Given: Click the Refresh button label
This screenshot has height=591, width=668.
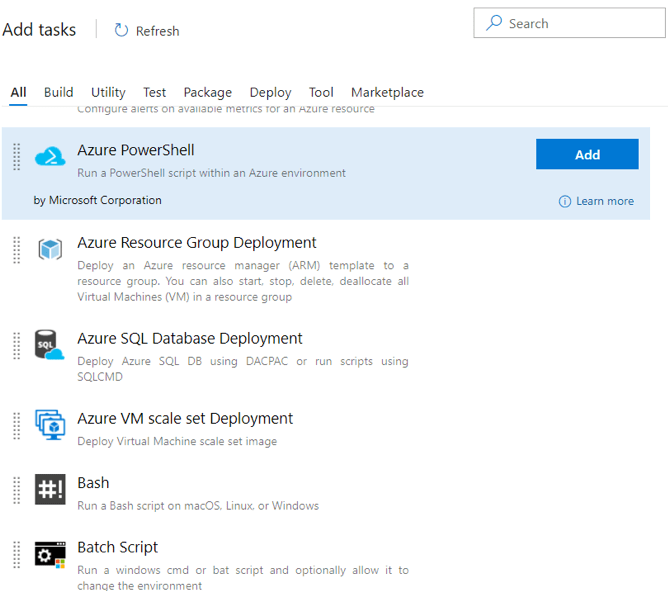Looking at the screenshot, I should [157, 31].
